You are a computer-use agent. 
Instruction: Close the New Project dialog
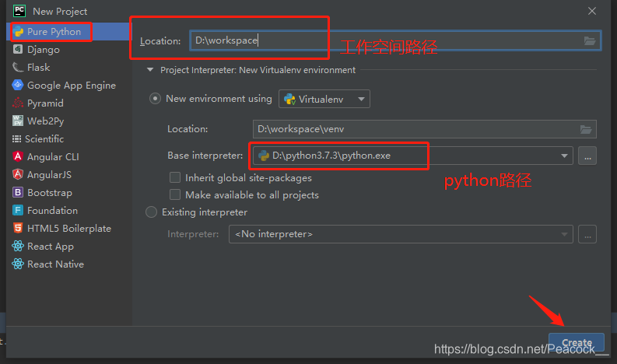tap(592, 11)
